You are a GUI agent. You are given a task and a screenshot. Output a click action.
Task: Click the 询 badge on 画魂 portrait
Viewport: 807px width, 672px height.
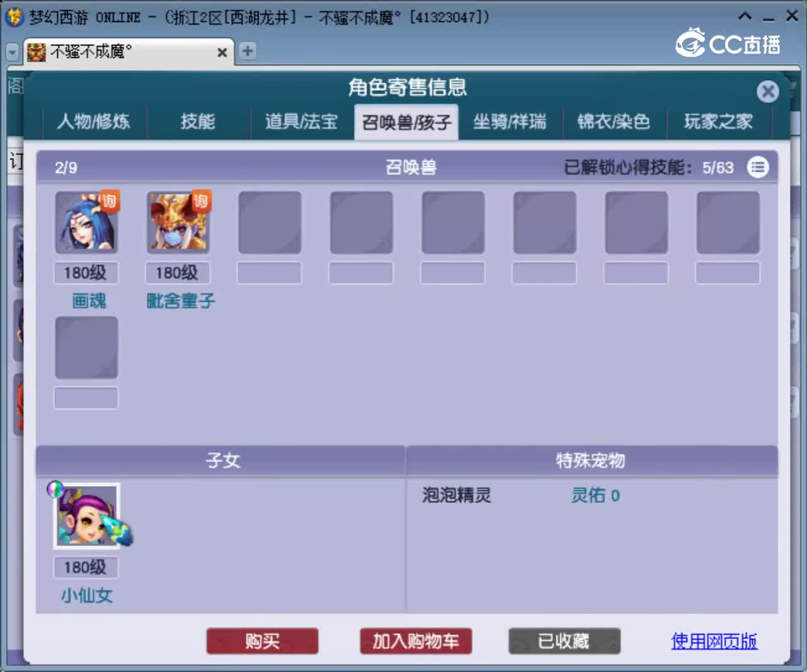[110, 201]
